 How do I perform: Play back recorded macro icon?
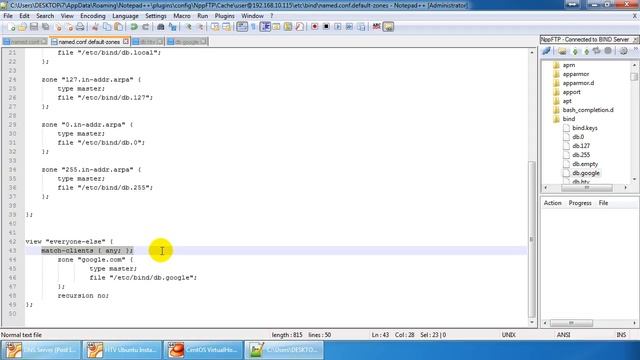pyautogui.click(x=338, y=27)
